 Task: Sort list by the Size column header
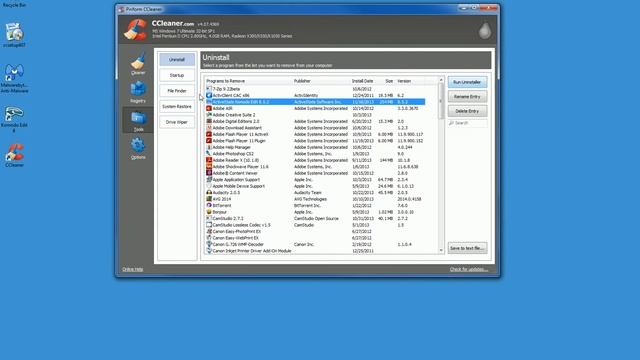click(389, 81)
